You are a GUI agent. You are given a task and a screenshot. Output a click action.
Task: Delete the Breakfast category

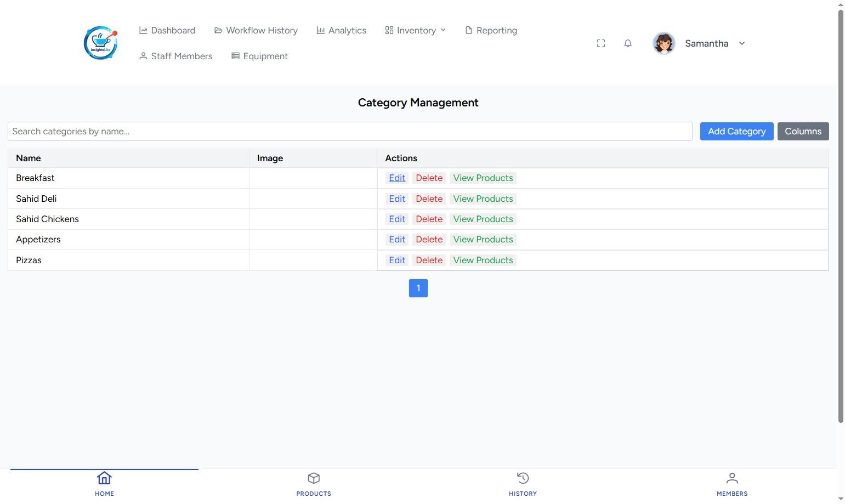pos(429,178)
